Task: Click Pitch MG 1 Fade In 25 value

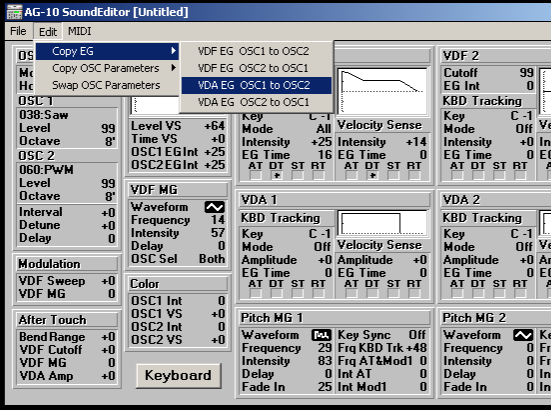Action: point(325,387)
